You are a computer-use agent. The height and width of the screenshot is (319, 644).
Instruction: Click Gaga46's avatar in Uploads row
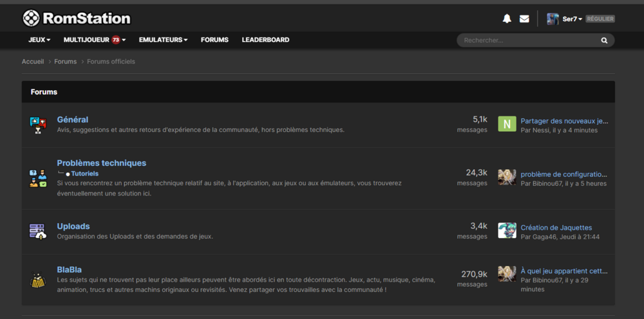tap(507, 231)
